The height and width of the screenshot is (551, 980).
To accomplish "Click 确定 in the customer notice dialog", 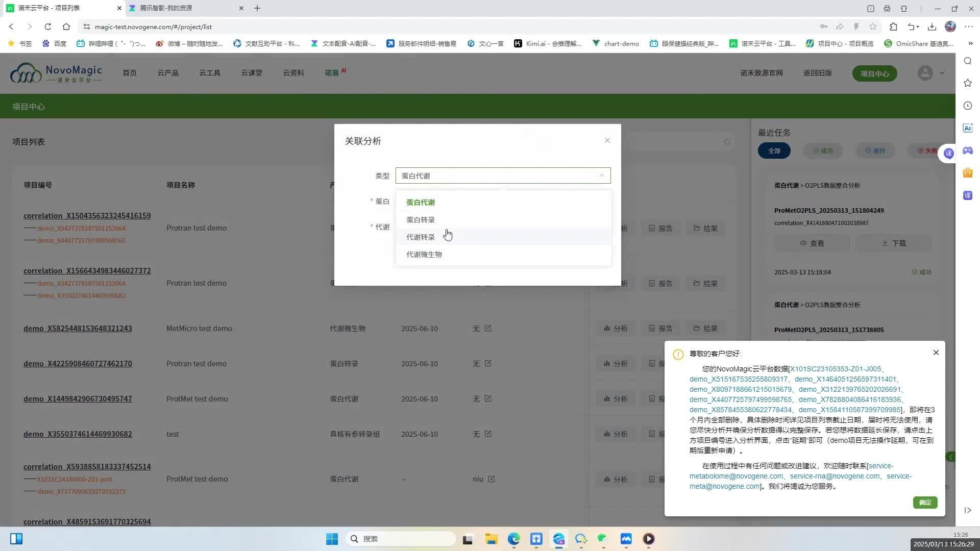I will pos(925,503).
